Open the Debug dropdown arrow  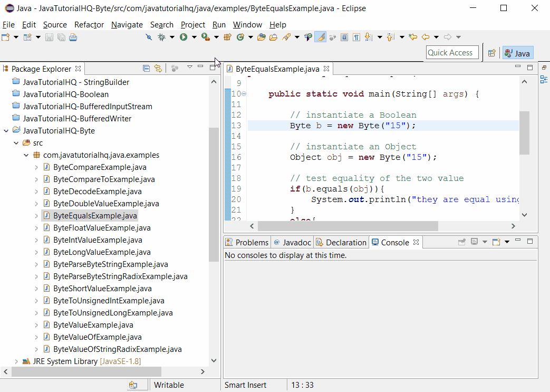coord(172,37)
